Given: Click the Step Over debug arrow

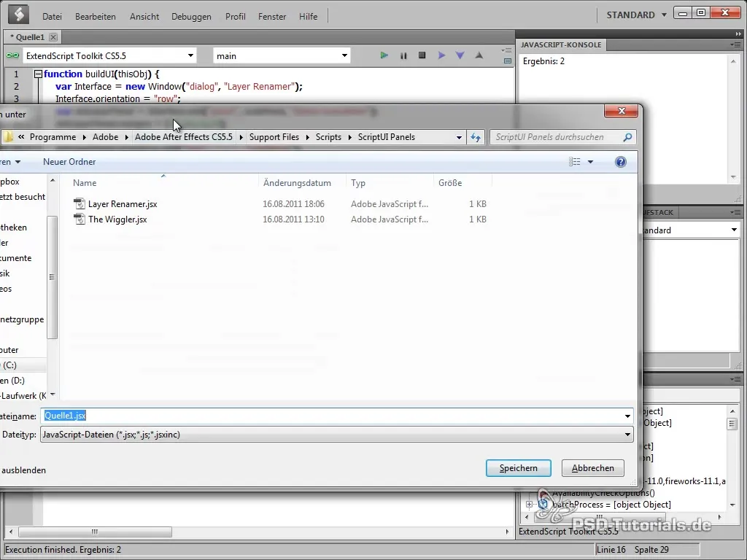Looking at the screenshot, I should [x=441, y=55].
